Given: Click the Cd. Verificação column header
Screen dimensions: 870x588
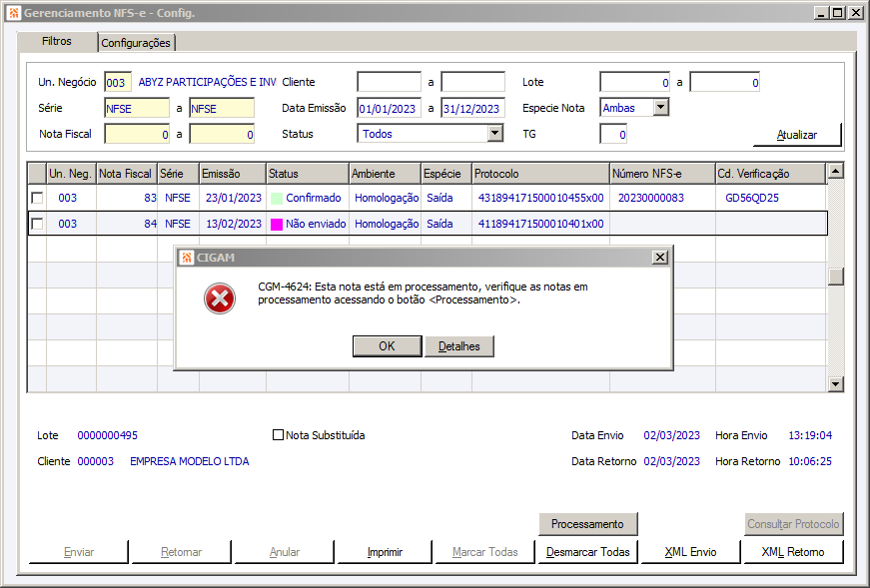Looking at the screenshot, I should (770, 174).
